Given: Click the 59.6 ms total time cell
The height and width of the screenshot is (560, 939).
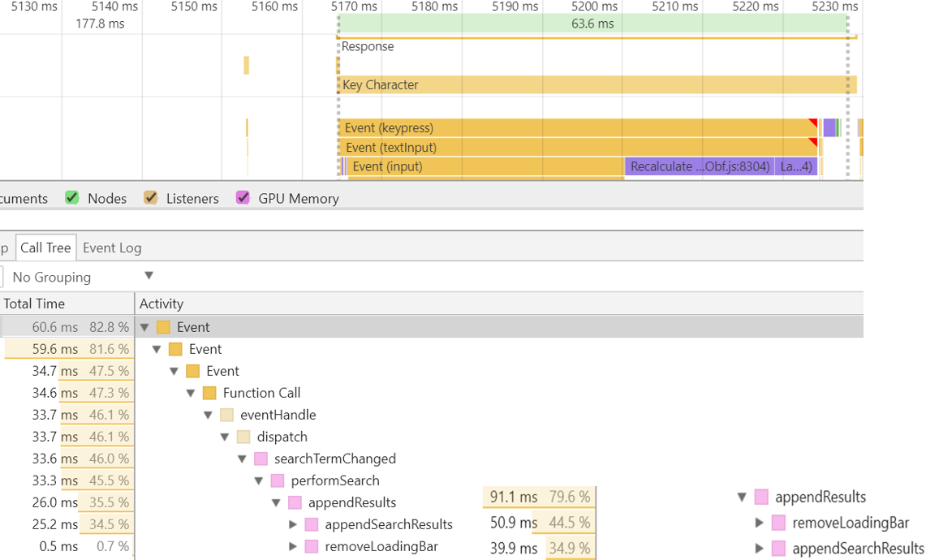Looking at the screenshot, I should pos(67,349).
